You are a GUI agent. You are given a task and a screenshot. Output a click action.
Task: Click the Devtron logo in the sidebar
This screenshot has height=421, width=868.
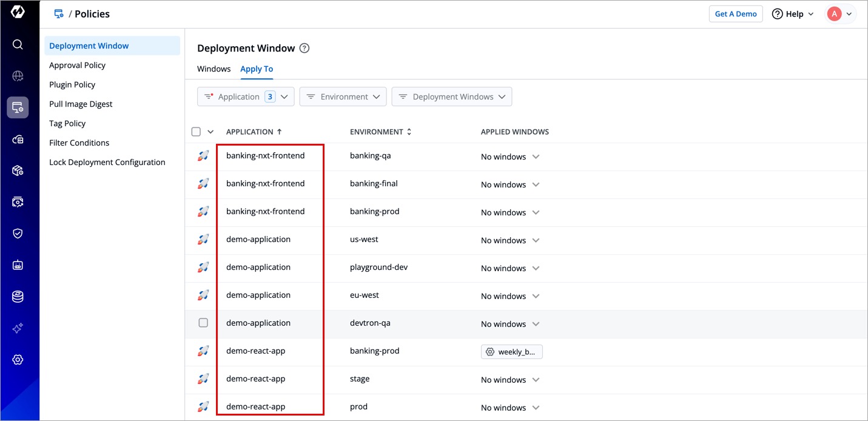pyautogui.click(x=18, y=13)
